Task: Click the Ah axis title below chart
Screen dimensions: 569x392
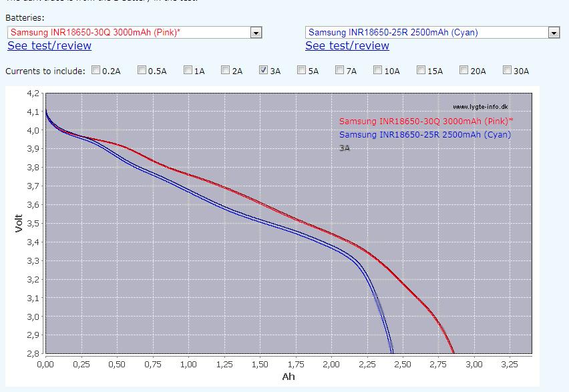Action: [x=289, y=377]
